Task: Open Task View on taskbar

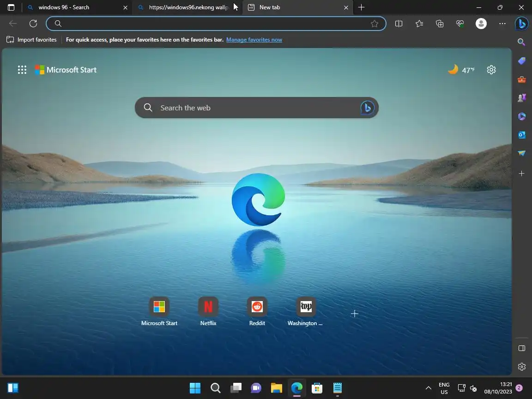Action: [x=236, y=388]
